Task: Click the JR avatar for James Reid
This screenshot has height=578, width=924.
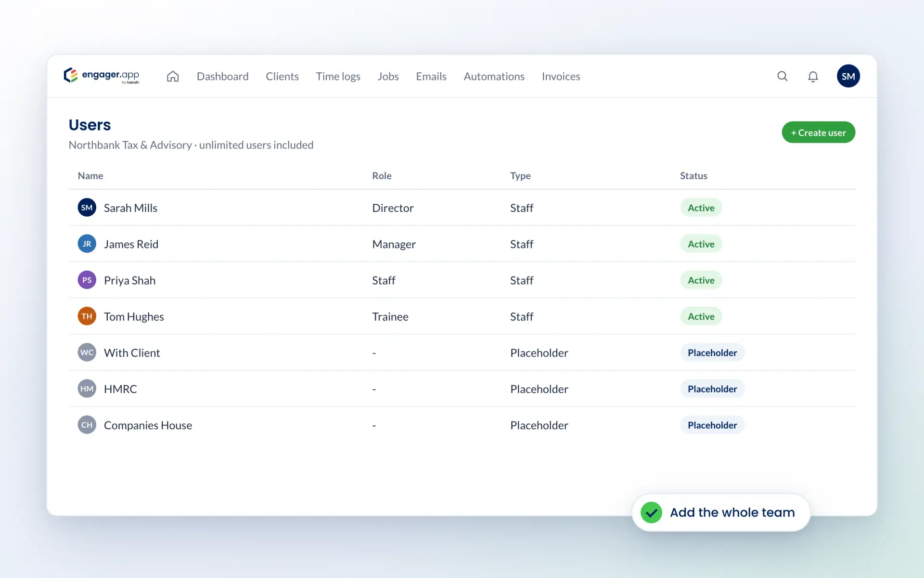Action: 87,244
